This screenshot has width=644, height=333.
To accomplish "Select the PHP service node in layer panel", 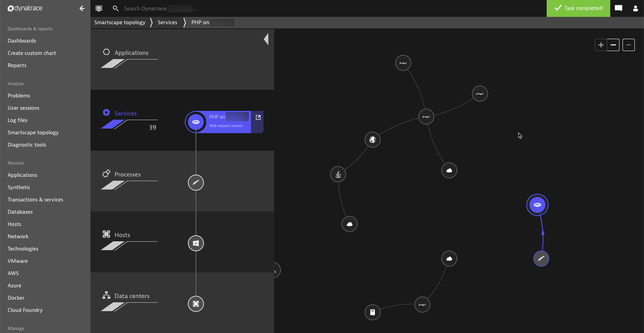I will 196,122.
